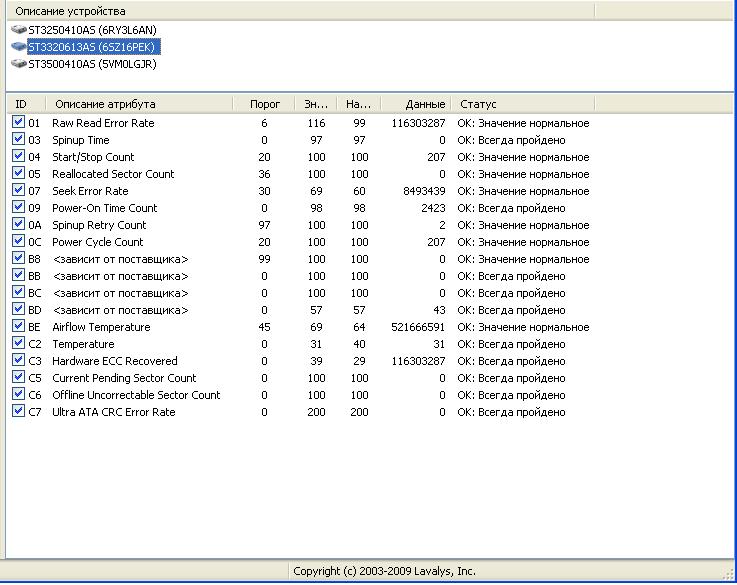Select the Power-On Time Count row
This screenshot has width=737, height=585.
point(104,208)
